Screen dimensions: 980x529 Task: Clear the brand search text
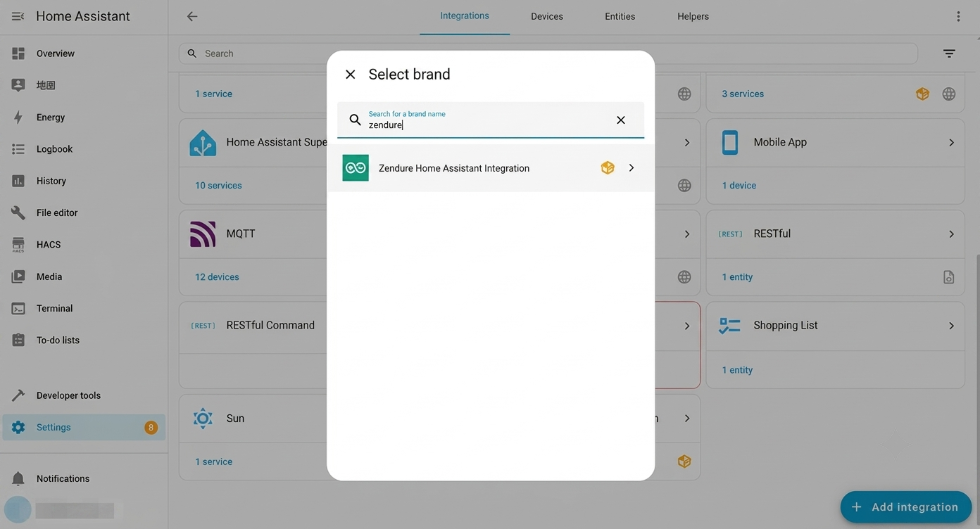[x=620, y=120]
